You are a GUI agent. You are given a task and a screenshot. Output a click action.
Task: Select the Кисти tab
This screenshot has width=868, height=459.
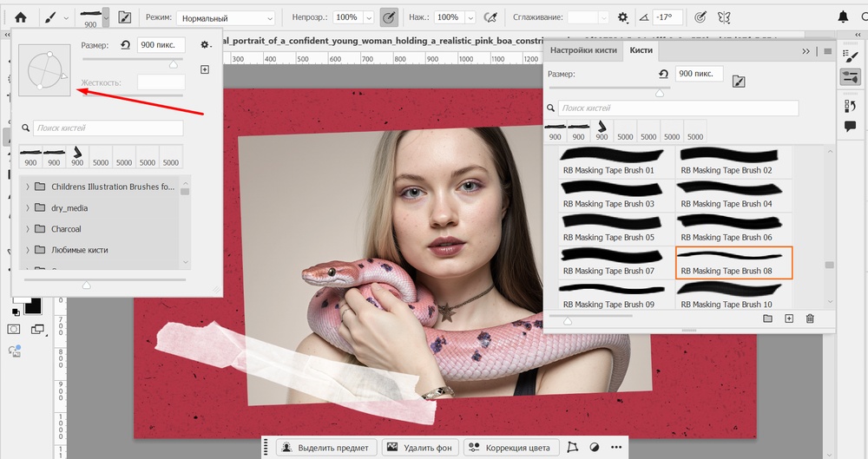pyautogui.click(x=641, y=50)
